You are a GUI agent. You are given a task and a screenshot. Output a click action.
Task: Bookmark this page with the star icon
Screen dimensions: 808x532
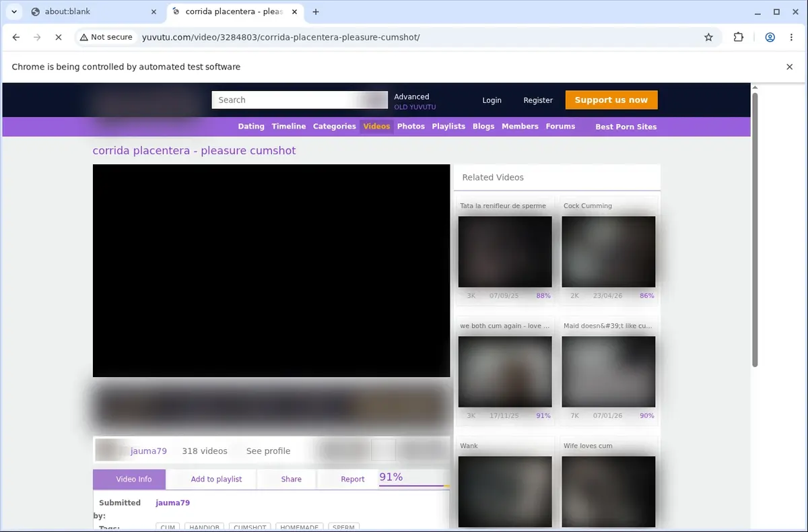point(708,38)
